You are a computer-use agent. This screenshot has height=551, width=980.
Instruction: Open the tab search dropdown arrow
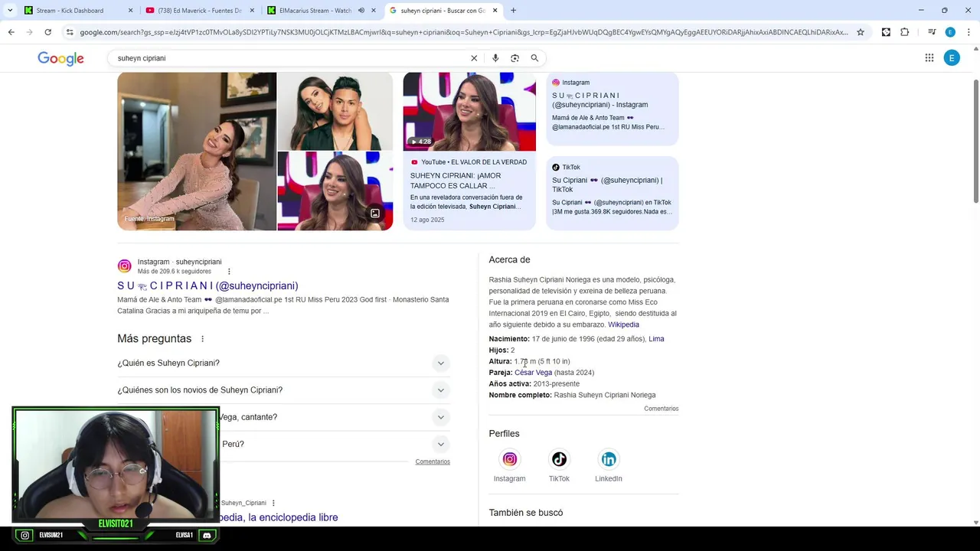(10, 11)
